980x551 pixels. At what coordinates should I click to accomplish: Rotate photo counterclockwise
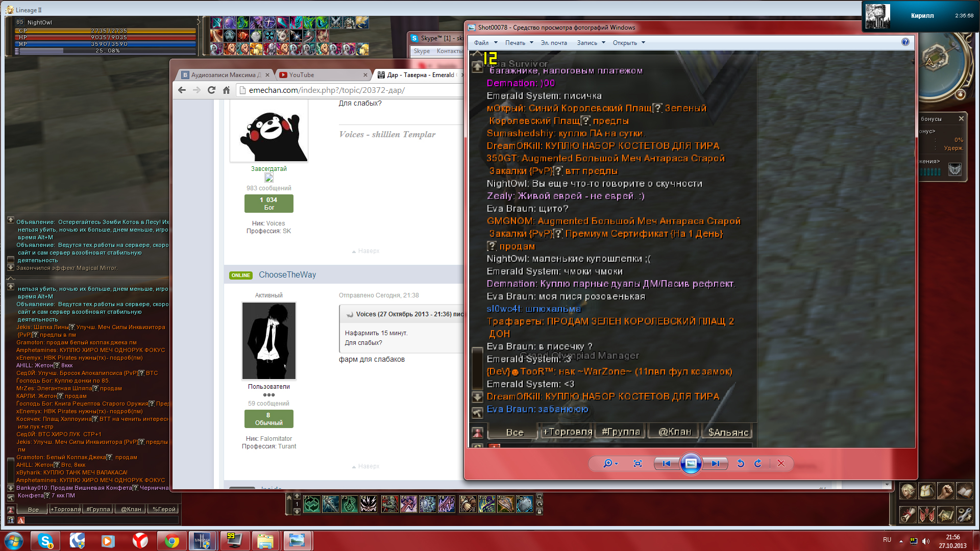[741, 463]
